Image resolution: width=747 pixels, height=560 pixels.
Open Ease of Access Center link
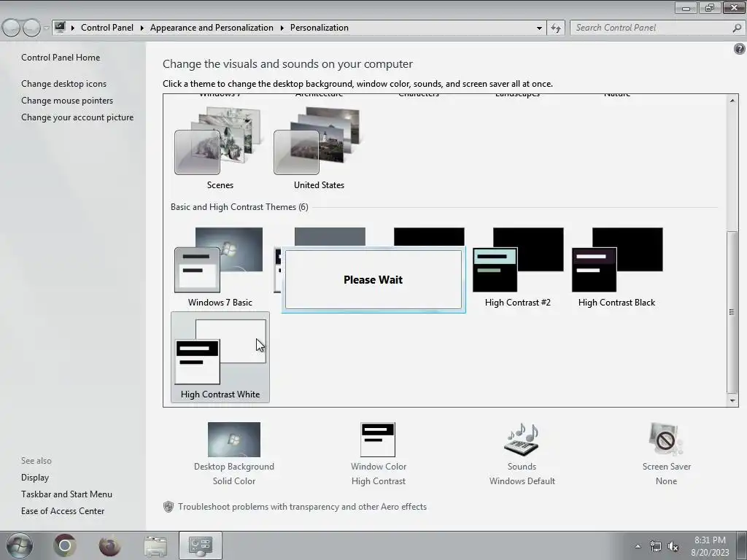pyautogui.click(x=63, y=511)
